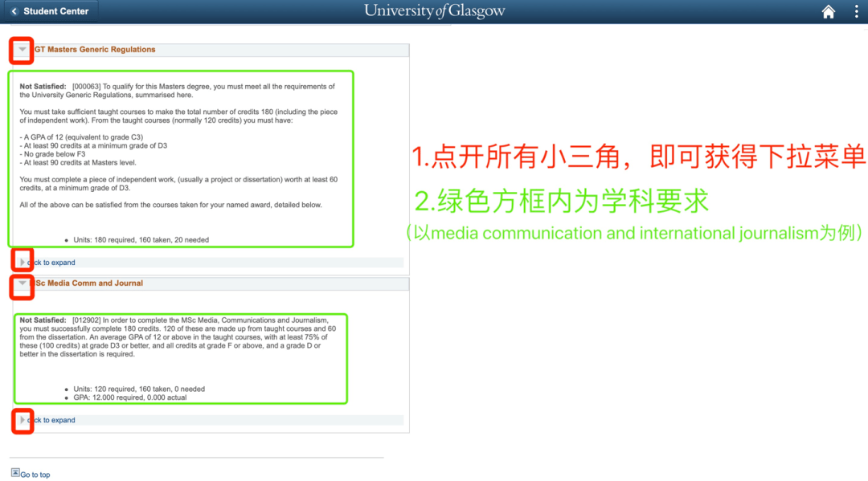The image size is (868, 481).
Task: Click the Not Satisfied label with code [000063]
Action: click(43, 86)
